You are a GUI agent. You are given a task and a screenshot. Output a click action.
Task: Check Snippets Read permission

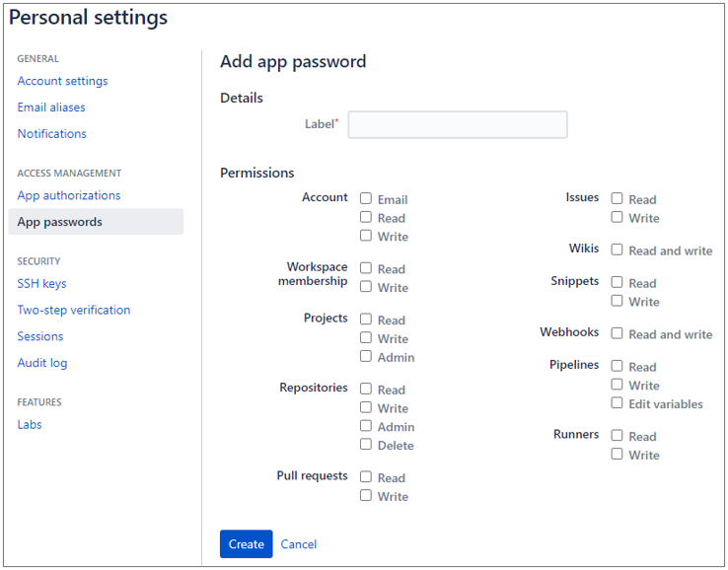tap(617, 282)
